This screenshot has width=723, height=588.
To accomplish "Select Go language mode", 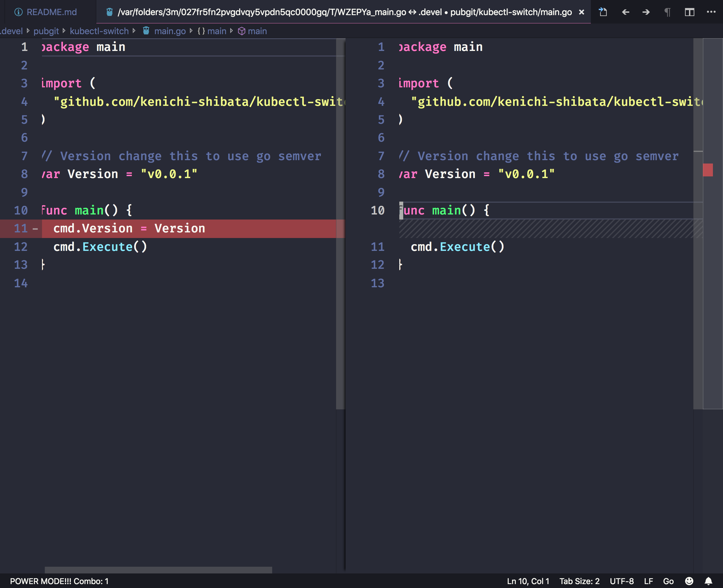I will [x=668, y=581].
